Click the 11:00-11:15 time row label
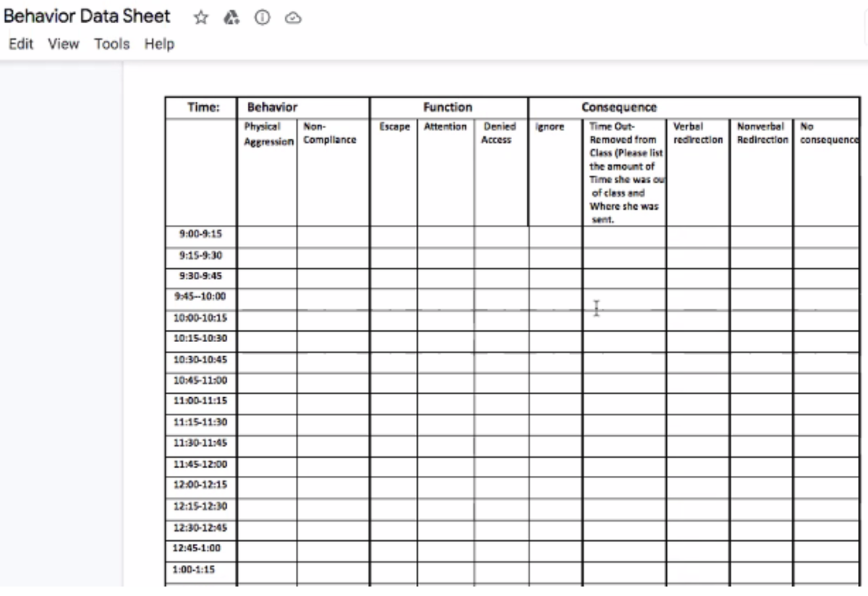 [x=200, y=400]
